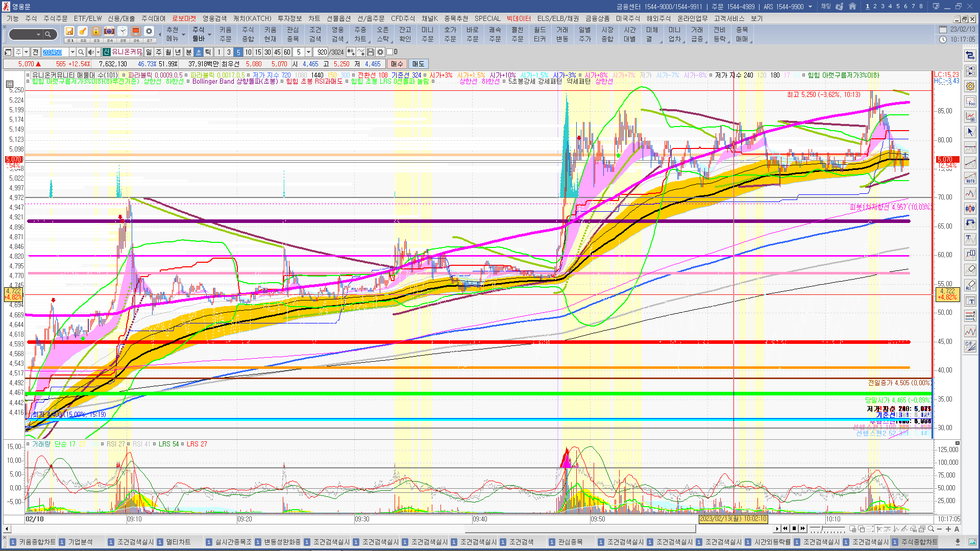Viewport: 980px width, 551px height.
Task: Click the red 매수 buy button
Action: pos(397,64)
